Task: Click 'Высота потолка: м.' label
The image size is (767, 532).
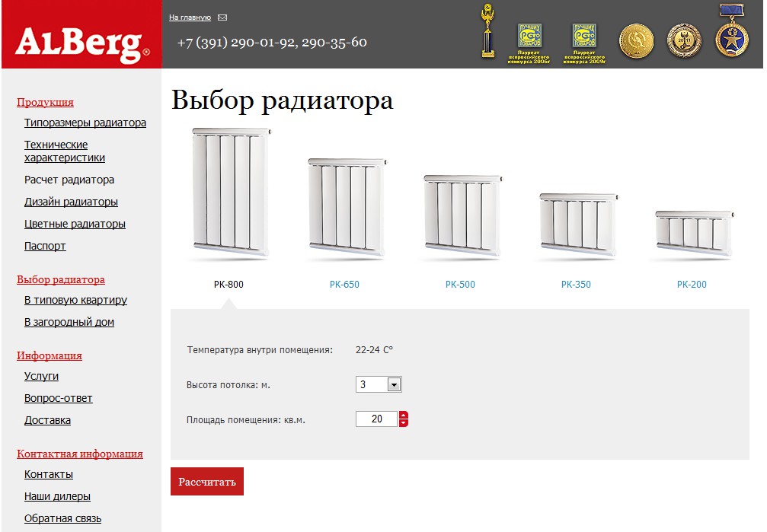Action: pos(228,385)
